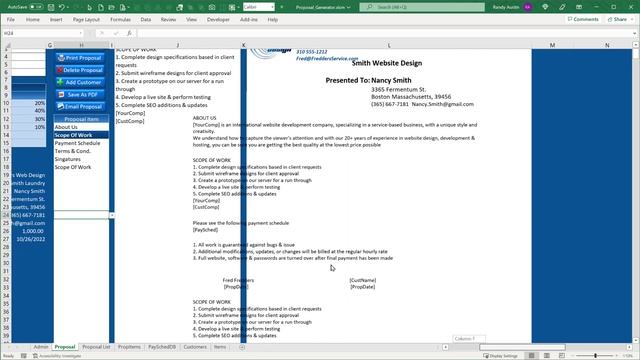Open the Undo history dropdown arrow
The image size is (640, 360).
pyautogui.click(x=68, y=7)
